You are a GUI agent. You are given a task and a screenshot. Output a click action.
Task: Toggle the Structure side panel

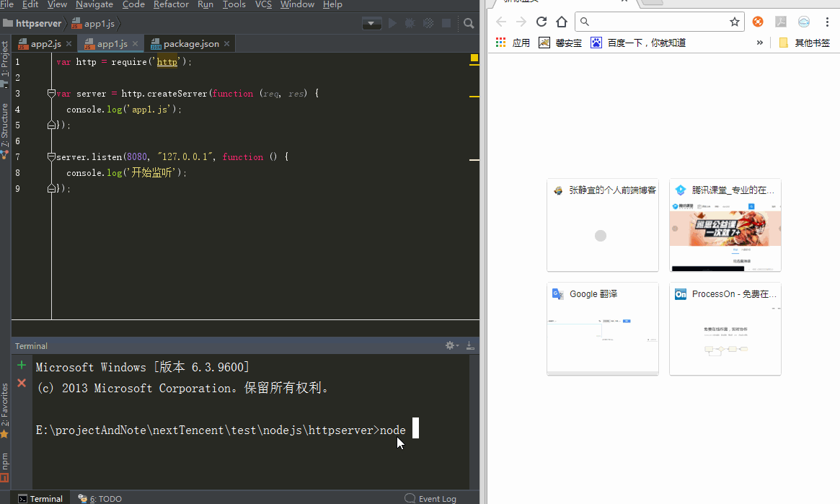pos(5,128)
